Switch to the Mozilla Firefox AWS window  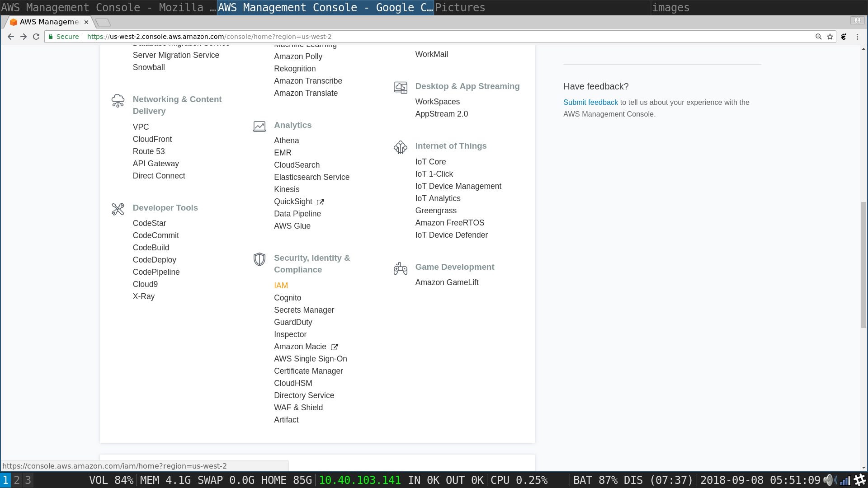[x=108, y=8]
